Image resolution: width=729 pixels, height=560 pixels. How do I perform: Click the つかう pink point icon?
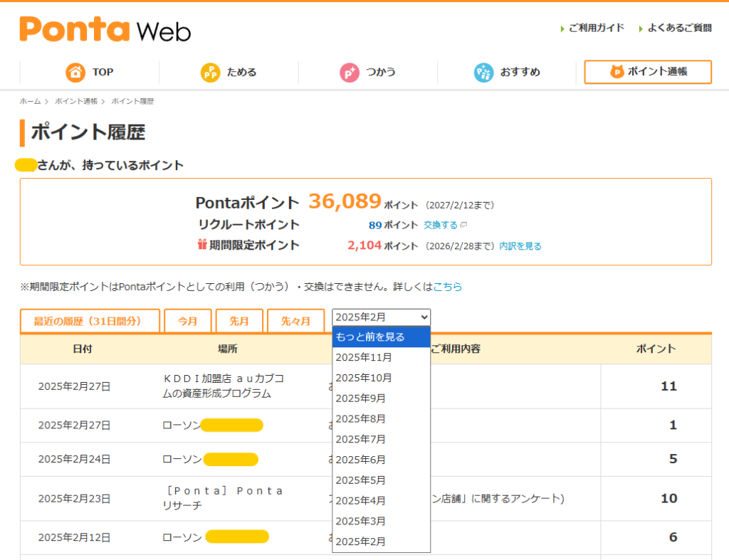pyautogui.click(x=350, y=72)
